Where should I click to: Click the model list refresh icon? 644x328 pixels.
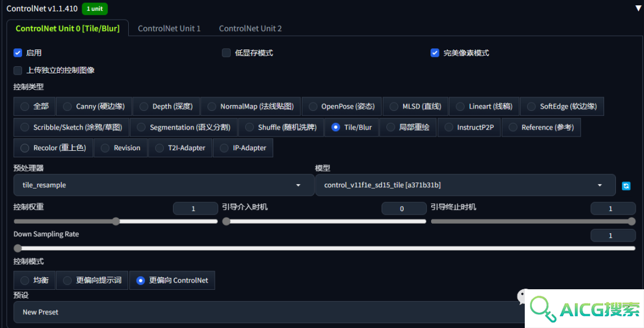[x=626, y=186]
